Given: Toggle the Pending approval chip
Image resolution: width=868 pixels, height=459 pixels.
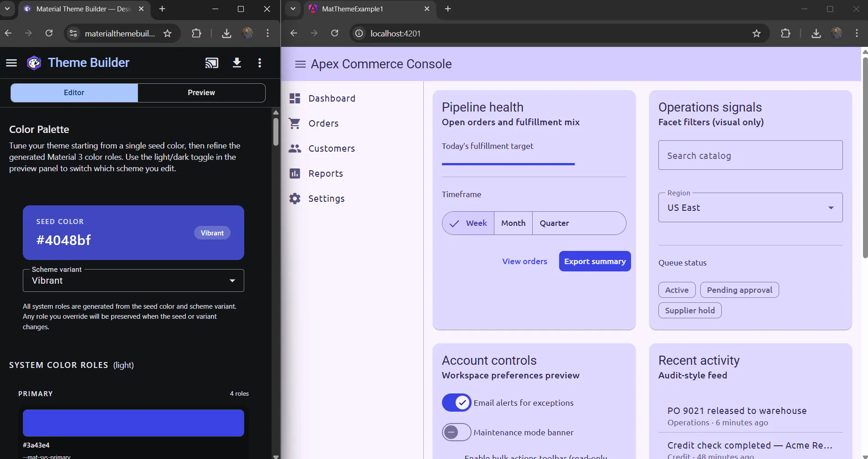Looking at the screenshot, I should tap(740, 290).
